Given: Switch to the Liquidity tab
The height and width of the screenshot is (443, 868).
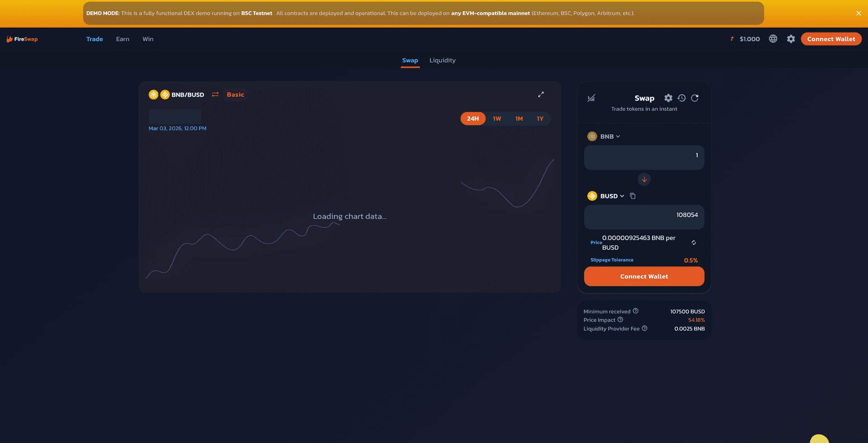Looking at the screenshot, I should point(442,60).
